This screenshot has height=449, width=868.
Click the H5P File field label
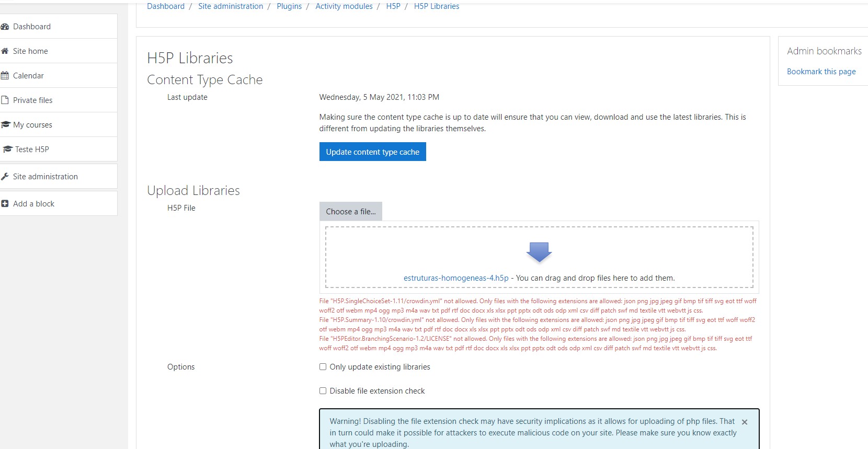pos(181,208)
